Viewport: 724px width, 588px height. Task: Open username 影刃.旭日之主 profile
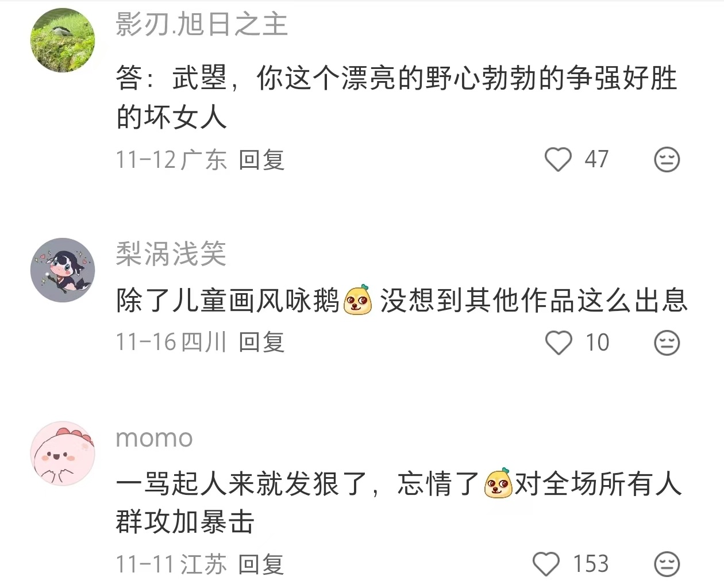[x=202, y=25]
